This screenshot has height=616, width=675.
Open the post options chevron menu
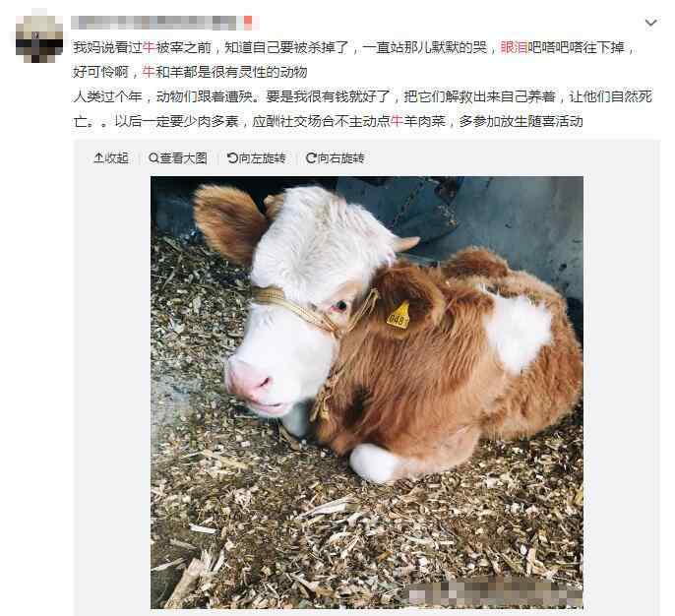click(650, 23)
